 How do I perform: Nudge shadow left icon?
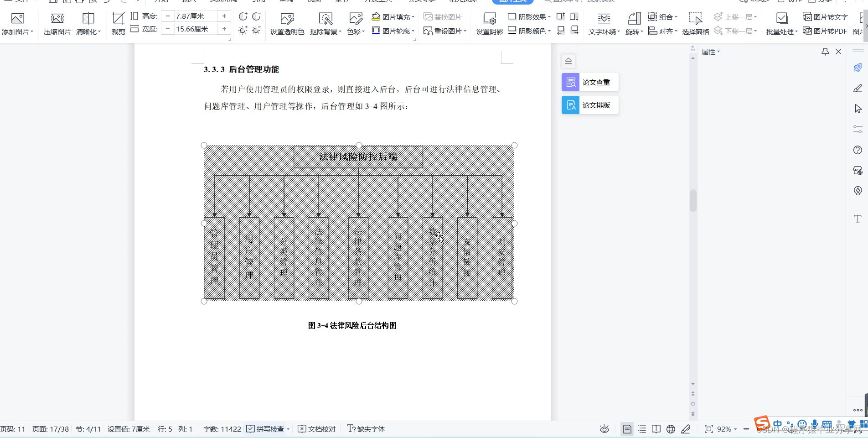pos(561,30)
